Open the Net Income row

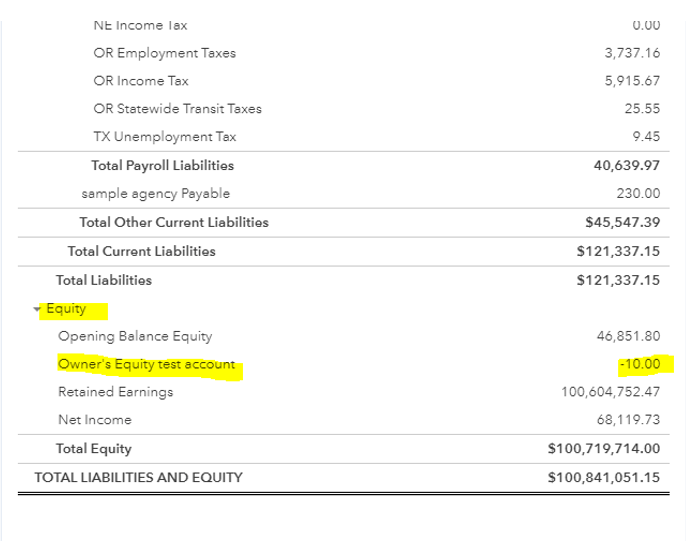click(x=343, y=420)
